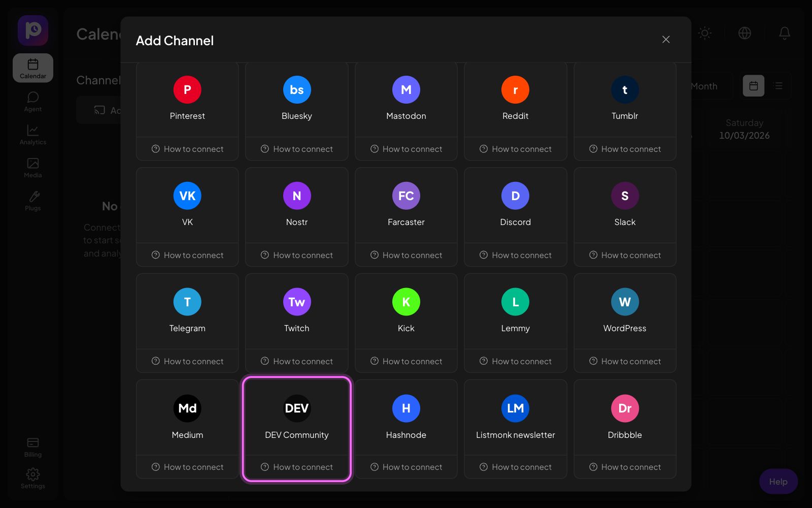Pick the Nostr channel icon
The image size is (812, 508).
[x=297, y=196]
